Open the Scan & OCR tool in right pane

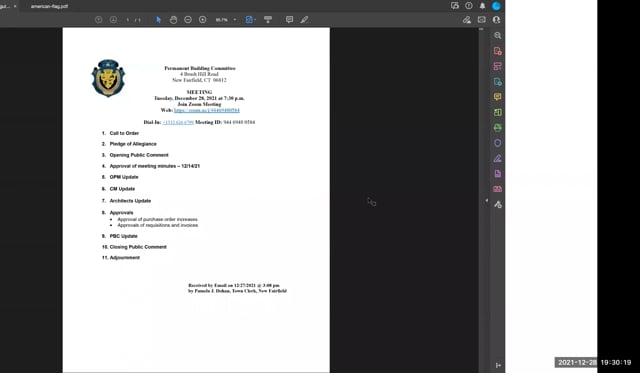(498, 128)
